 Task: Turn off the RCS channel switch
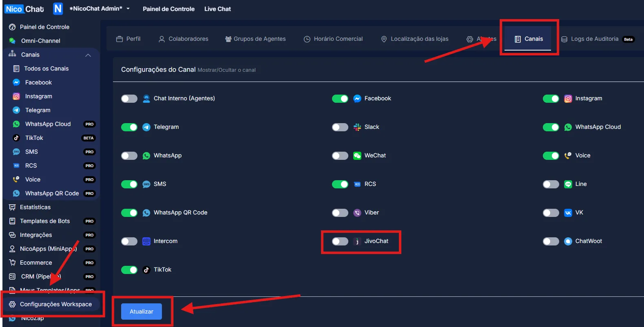(x=340, y=184)
